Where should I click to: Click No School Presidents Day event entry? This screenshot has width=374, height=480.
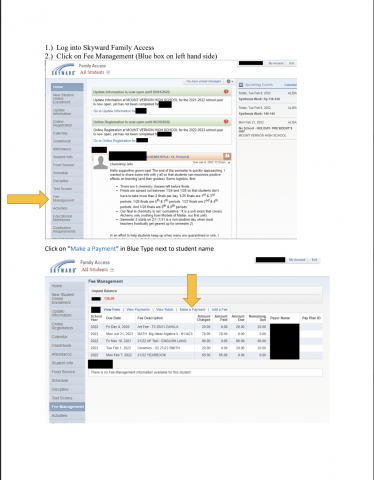(266, 130)
